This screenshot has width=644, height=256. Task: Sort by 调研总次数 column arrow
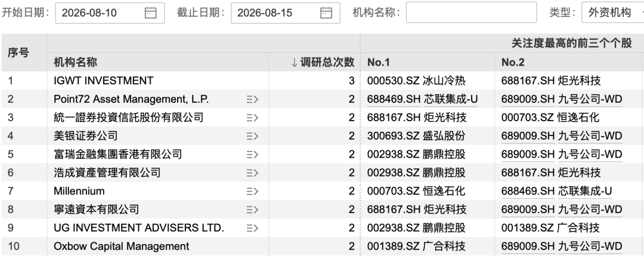[294, 63]
